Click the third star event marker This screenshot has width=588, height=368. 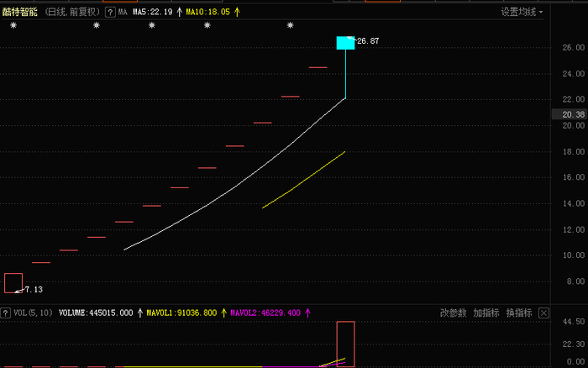tap(152, 25)
